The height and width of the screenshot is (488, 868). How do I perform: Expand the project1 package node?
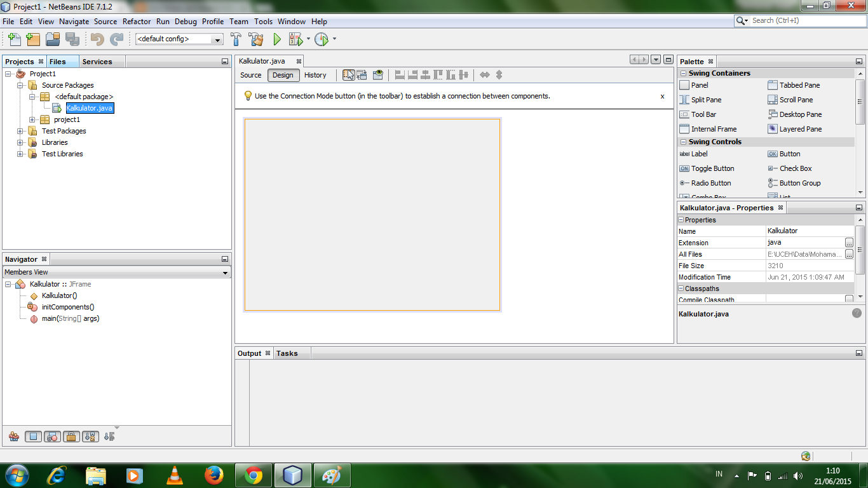32,119
